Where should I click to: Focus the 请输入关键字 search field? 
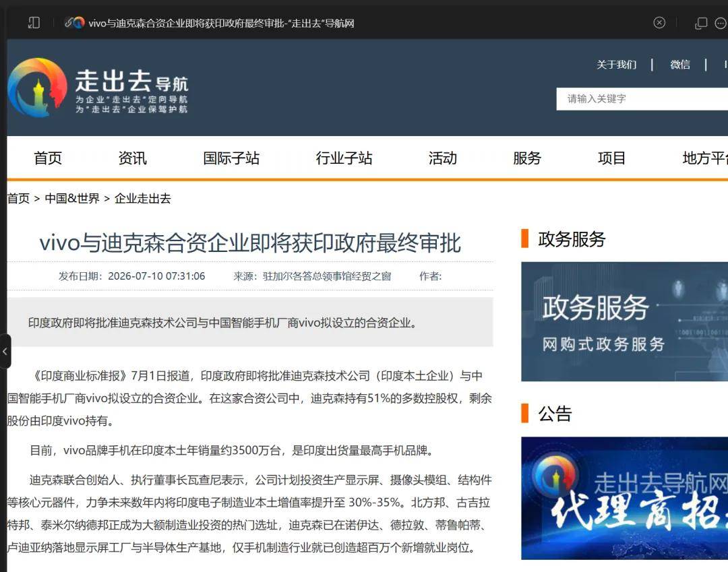tap(642, 99)
